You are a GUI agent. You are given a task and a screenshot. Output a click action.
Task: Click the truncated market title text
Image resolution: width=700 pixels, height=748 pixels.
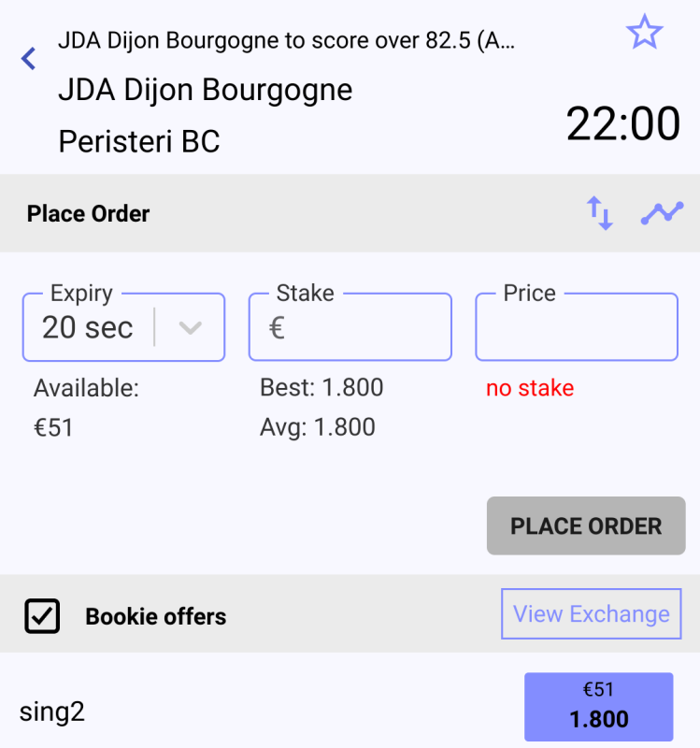pos(287,40)
